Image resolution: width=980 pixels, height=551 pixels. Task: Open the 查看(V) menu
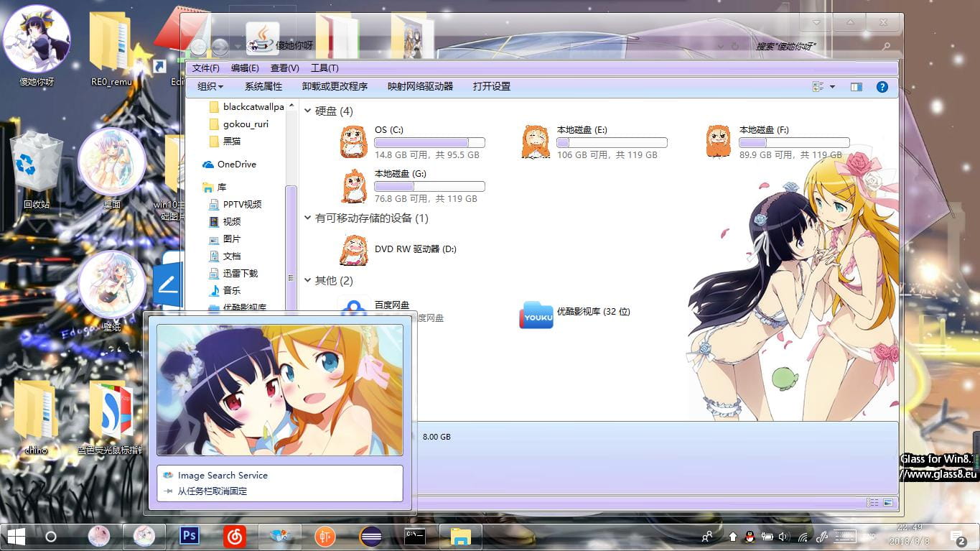(x=284, y=68)
